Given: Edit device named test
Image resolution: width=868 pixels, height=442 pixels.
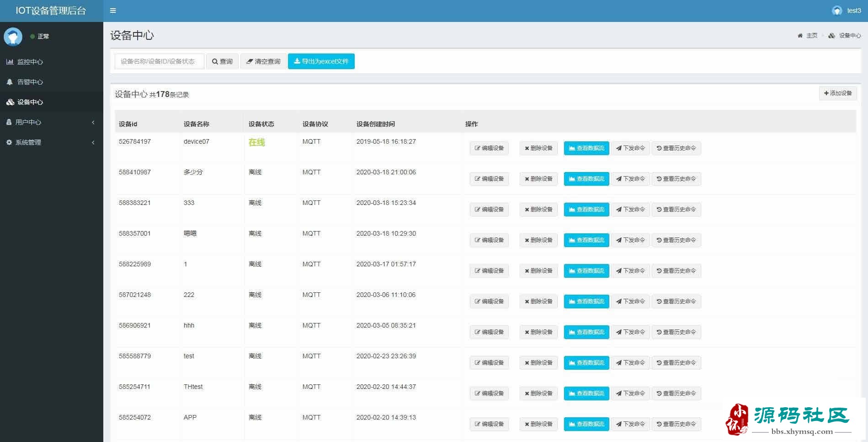Looking at the screenshot, I should [489, 363].
